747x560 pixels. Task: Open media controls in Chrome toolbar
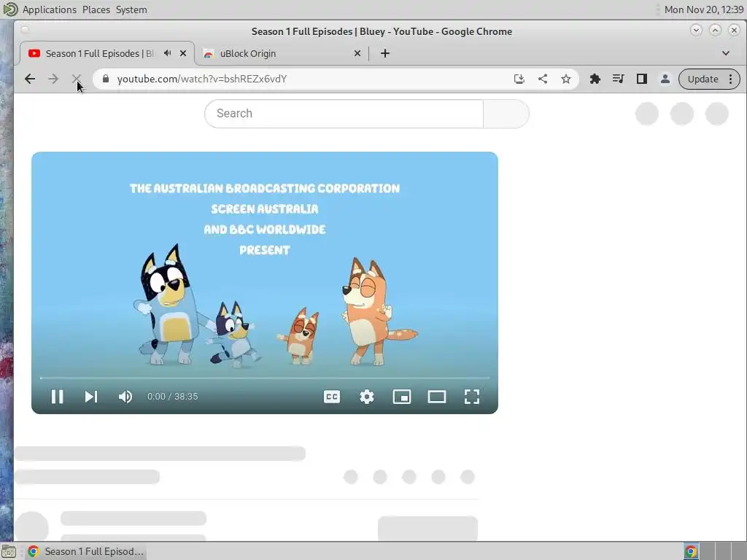619,79
